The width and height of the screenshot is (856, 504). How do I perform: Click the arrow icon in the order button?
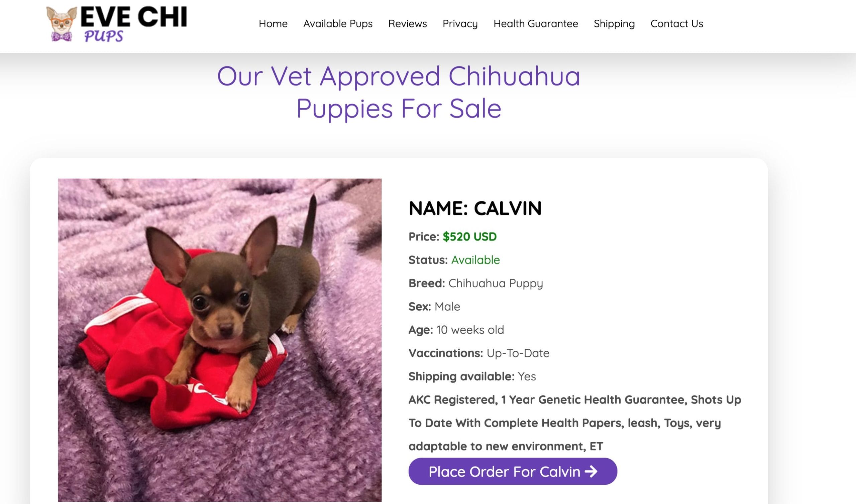[591, 471]
